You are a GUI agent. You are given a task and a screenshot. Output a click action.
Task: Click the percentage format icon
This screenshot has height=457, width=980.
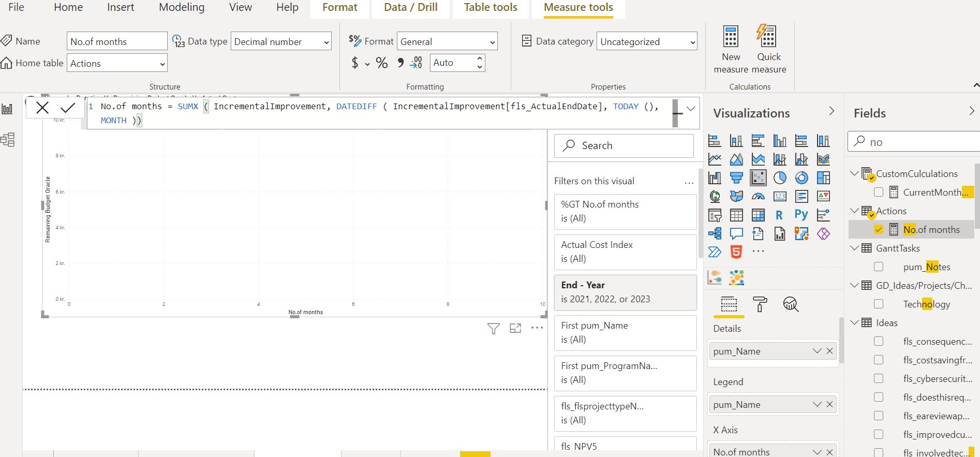[x=382, y=63]
